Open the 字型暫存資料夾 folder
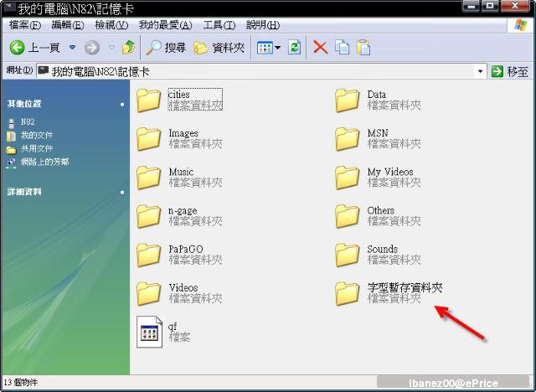Viewport: 536px width, 392px height. [x=347, y=293]
